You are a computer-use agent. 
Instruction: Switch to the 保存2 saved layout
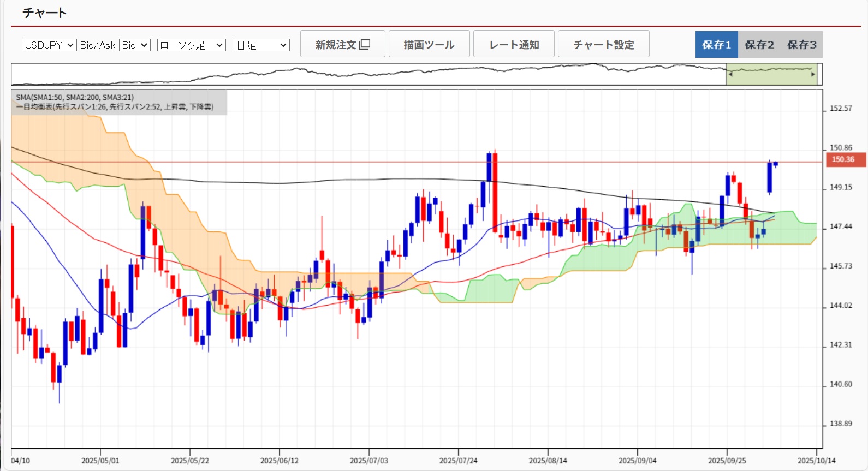[x=759, y=45]
